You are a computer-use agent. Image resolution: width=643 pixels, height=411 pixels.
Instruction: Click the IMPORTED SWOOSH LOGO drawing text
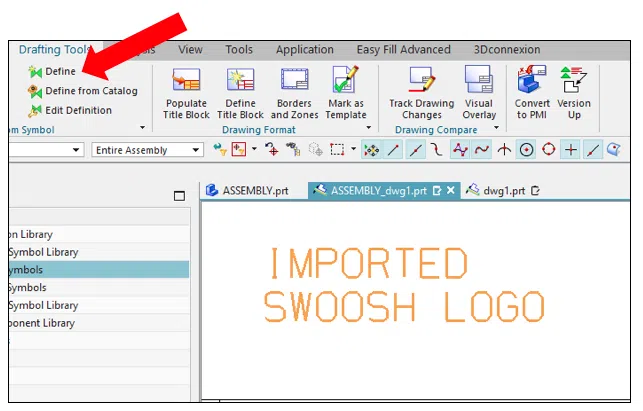click(404, 284)
